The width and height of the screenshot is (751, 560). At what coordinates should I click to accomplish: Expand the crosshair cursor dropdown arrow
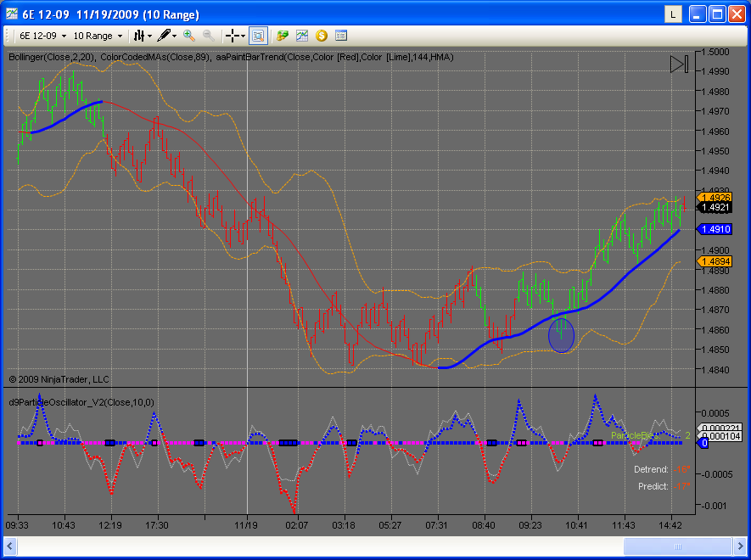click(244, 36)
